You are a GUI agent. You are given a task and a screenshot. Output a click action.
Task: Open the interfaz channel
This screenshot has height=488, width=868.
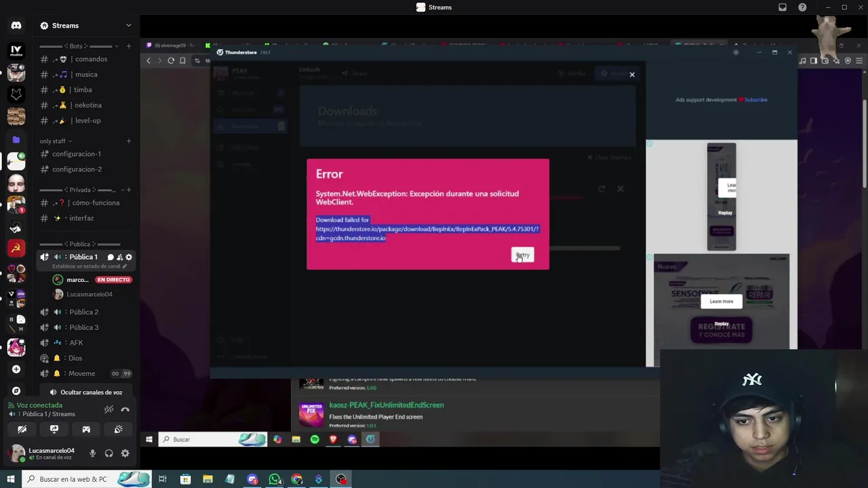point(85,218)
